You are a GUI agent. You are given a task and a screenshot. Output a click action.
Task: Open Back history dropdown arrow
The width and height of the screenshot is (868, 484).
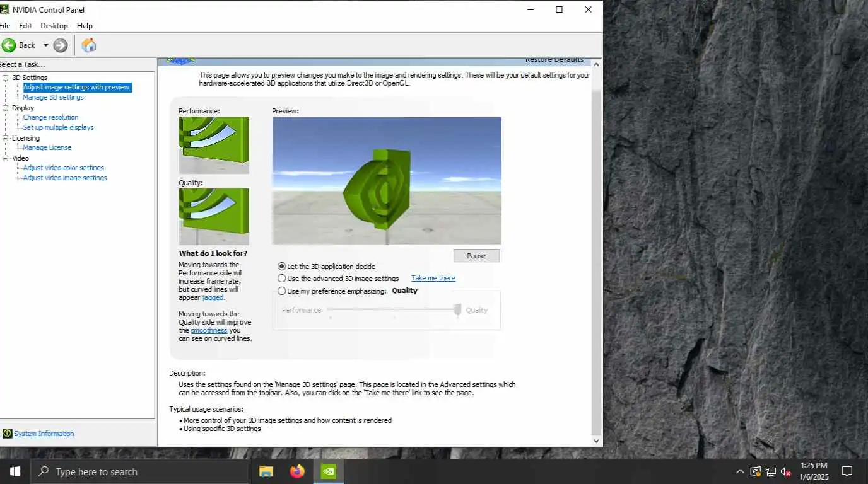pyautogui.click(x=45, y=45)
